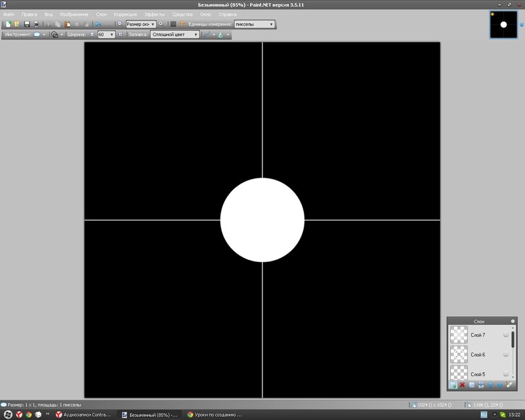Toggle the pixel grid icon
The width and height of the screenshot is (525, 420).
pyautogui.click(x=173, y=24)
